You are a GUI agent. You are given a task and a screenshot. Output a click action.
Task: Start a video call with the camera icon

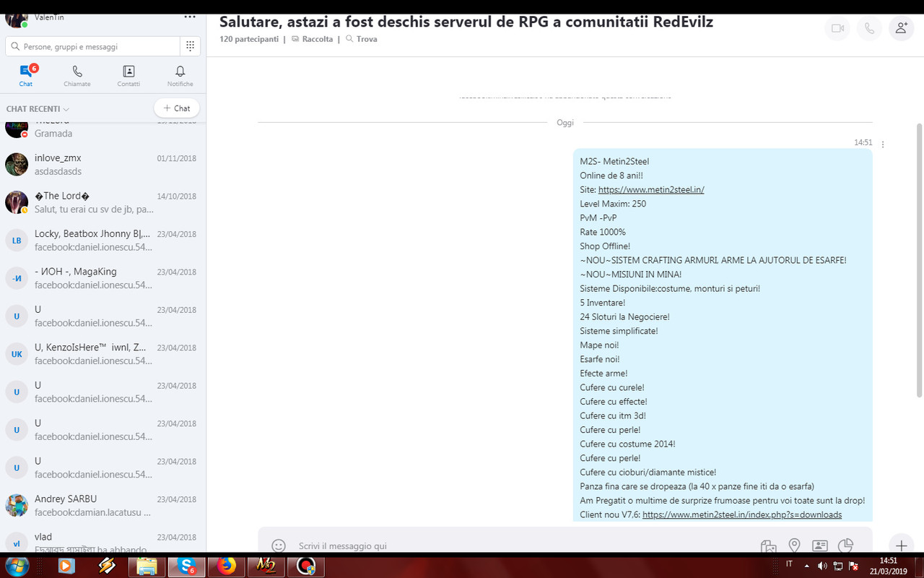tap(837, 28)
